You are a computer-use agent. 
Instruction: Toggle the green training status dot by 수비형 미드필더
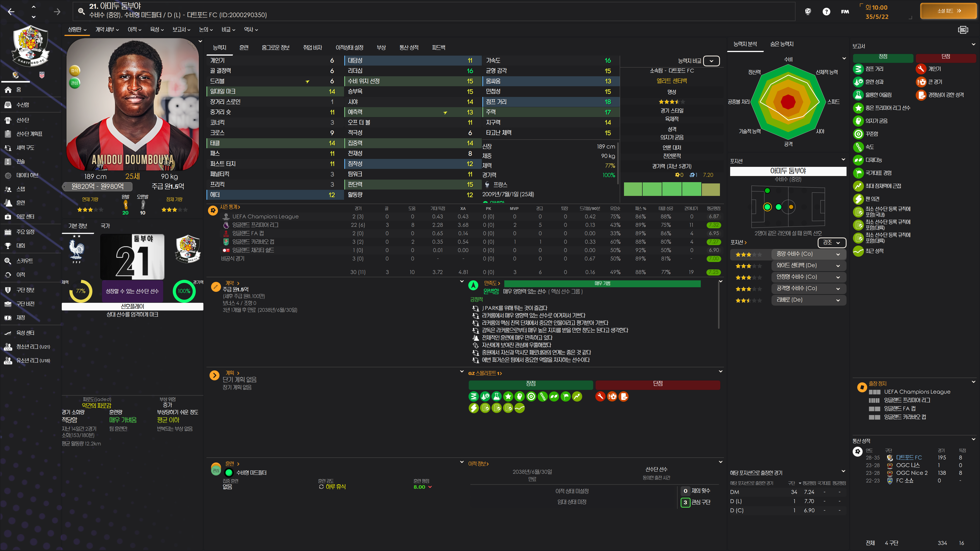[x=229, y=473]
